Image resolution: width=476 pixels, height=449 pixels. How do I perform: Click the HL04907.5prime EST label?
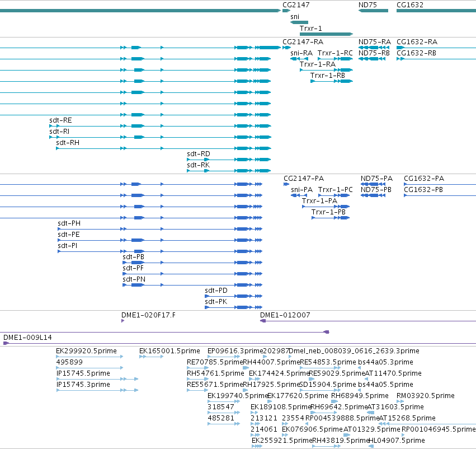tap(397, 441)
